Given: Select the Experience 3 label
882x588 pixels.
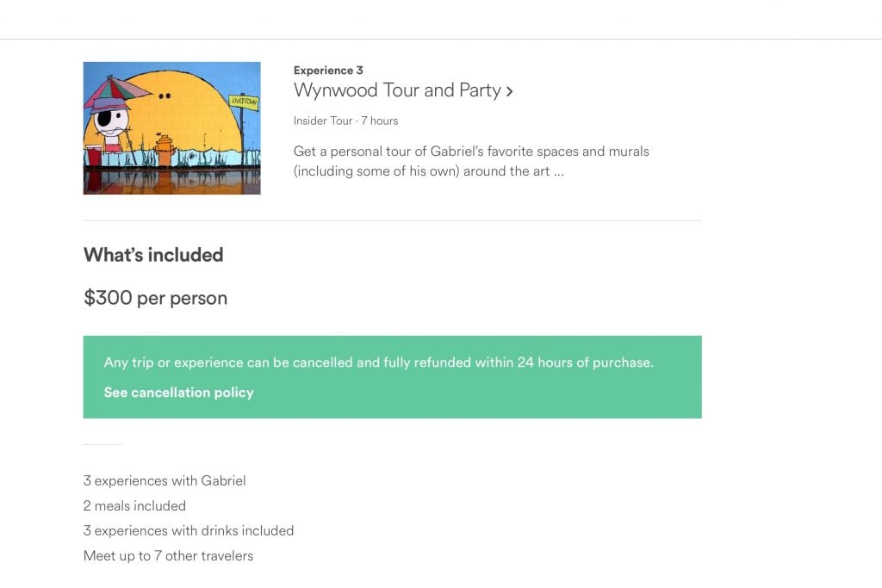Looking at the screenshot, I should [328, 71].
